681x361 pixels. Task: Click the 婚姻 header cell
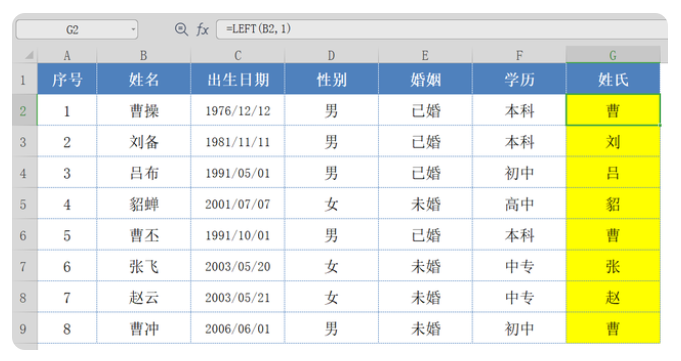click(x=425, y=79)
